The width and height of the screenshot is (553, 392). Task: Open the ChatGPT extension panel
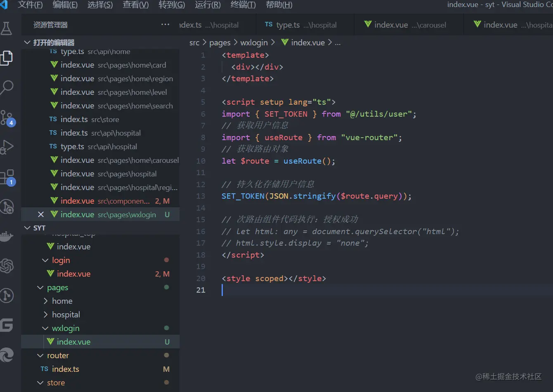[x=7, y=266]
